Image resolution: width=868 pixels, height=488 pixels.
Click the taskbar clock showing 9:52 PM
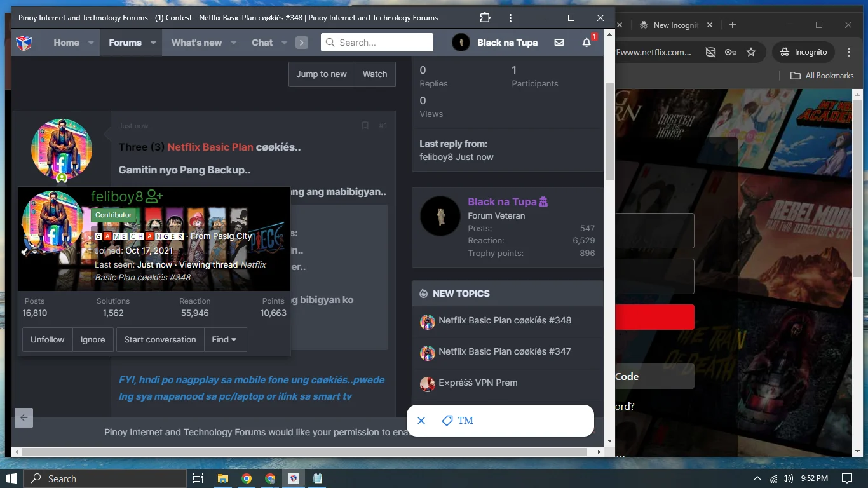tap(814, 478)
